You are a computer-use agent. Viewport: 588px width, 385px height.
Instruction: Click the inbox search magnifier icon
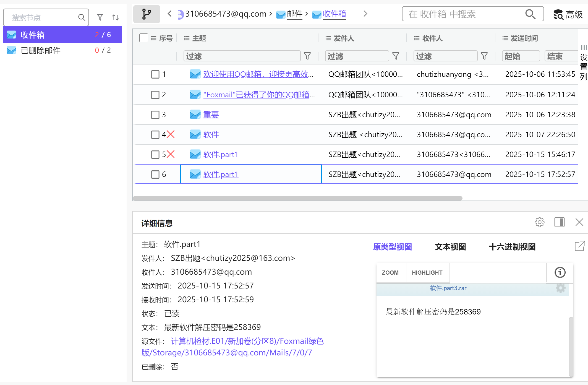coord(530,14)
